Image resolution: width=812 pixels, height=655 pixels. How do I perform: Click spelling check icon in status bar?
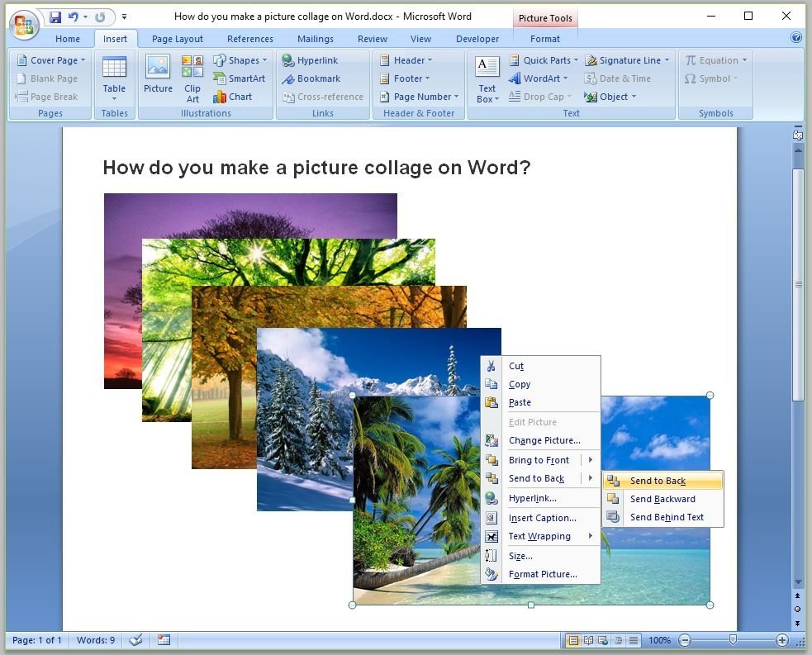(x=135, y=640)
